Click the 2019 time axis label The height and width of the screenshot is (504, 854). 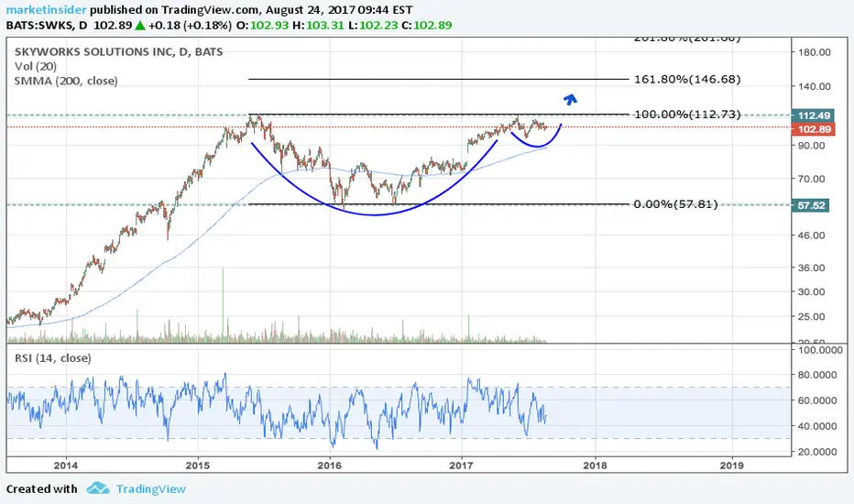[x=731, y=465]
